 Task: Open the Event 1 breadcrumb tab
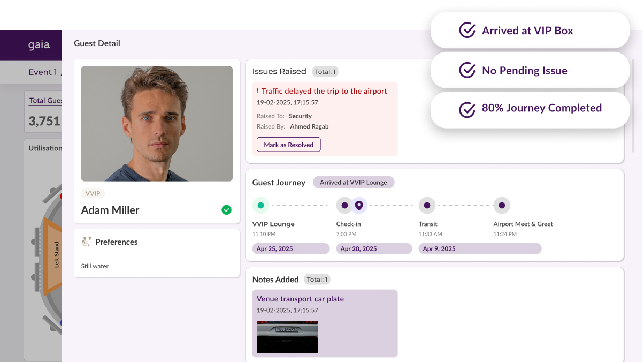pyautogui.click(x=43, y=72)
